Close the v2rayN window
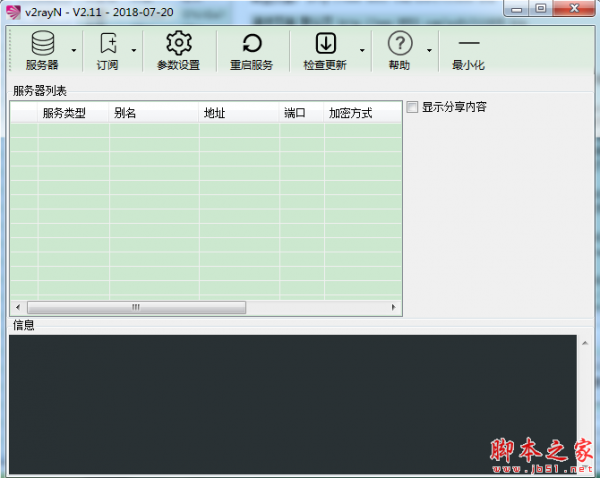This screenshot has width=600, height=478. click(574, 8)
